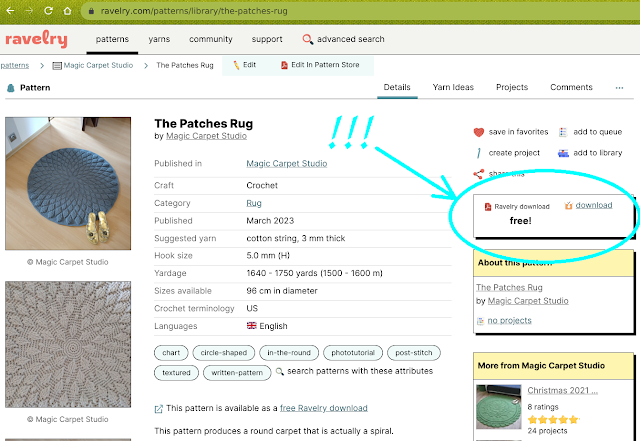Click the heart save in favorites icon
Screen dimensions: 640x441
(x=479, y=132)
